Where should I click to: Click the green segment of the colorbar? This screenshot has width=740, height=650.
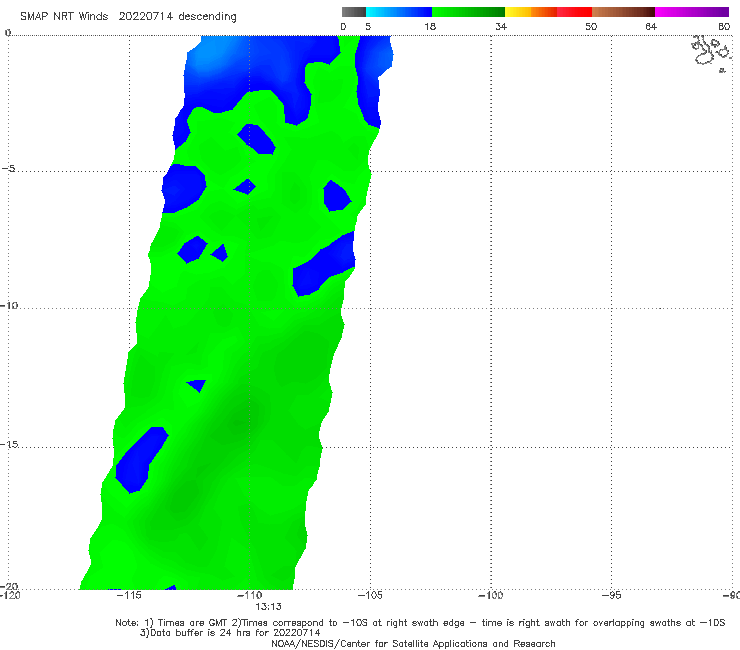pyautogui.click(x=468, y=12)
